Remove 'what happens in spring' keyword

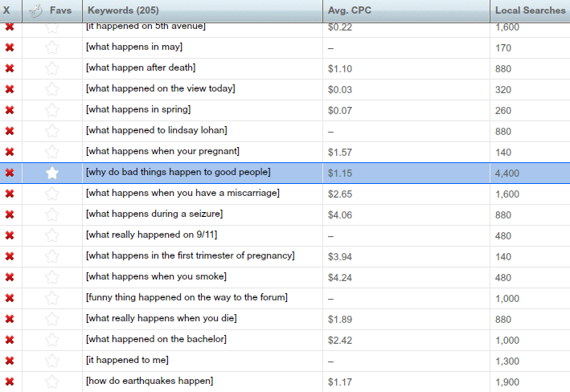tap(10, 110)
